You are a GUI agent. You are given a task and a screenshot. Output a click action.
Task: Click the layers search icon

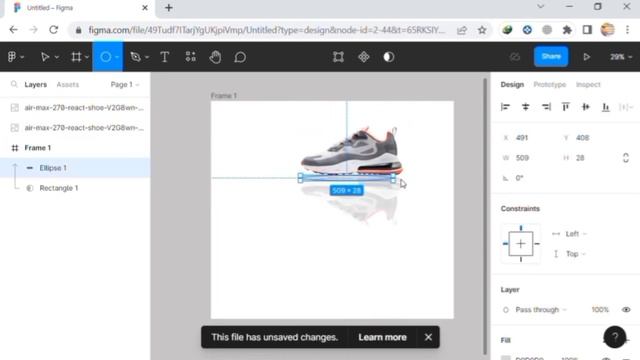(x=14, y=84)
